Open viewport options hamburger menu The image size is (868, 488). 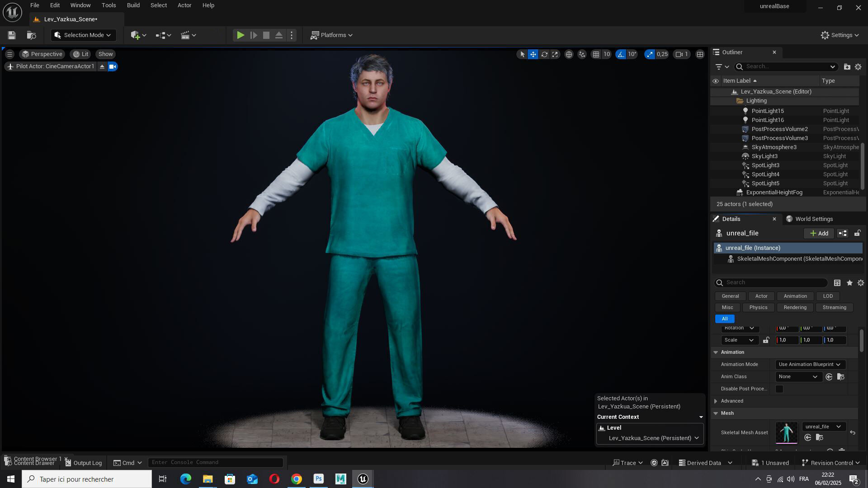pos(9,54)
